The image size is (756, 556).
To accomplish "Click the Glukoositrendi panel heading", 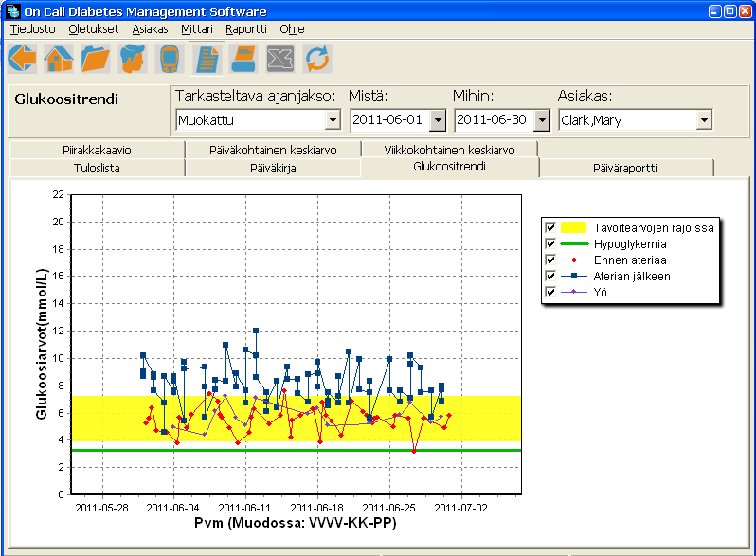I will click(x=66, y=99).
